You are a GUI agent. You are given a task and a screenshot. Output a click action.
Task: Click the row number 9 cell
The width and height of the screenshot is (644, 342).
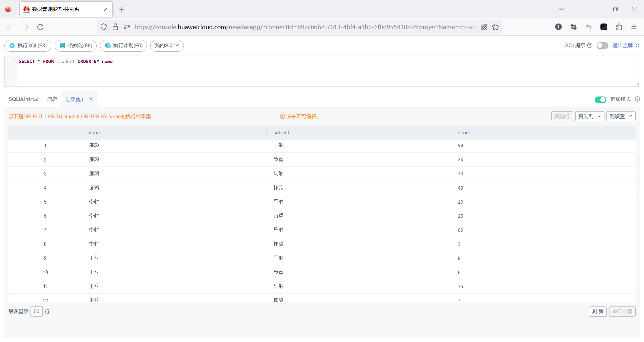(45, 258)
